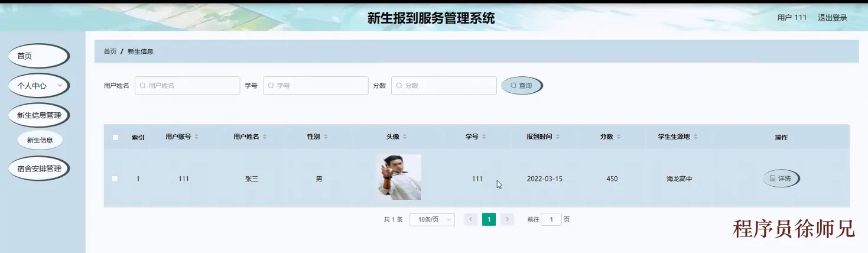The image size is (868, 253).
Task: Click the 450 score cell
Action: point(612,179)
